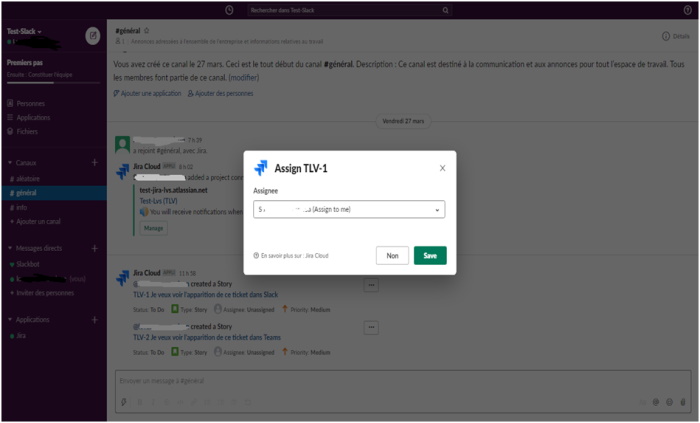
Task: Click the green user avatar who joined #général
Action: coord(122,145)
